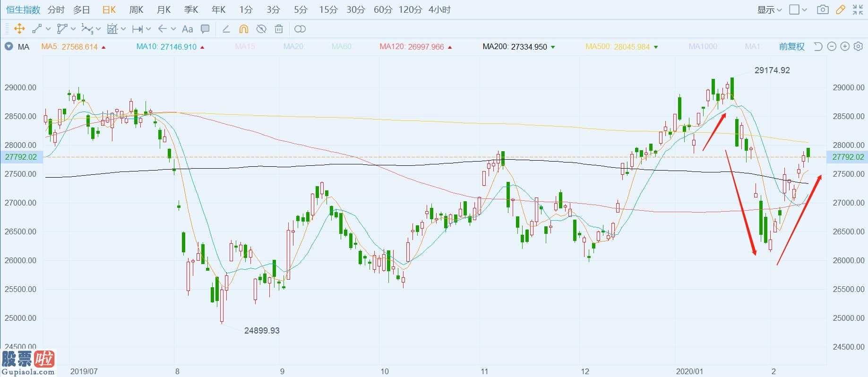Select the move/pan crosshair tool
Screen dimensions: 868x377
pos(19,29)
